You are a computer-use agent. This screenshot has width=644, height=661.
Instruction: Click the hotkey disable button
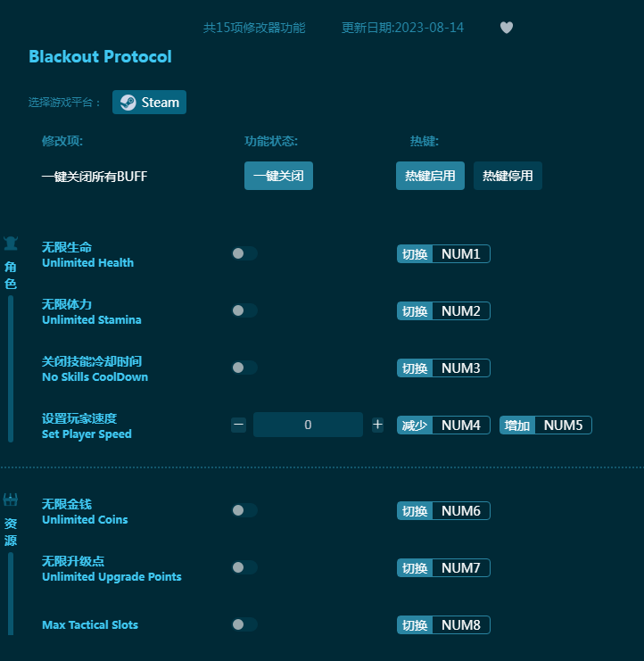click(508, 176)
